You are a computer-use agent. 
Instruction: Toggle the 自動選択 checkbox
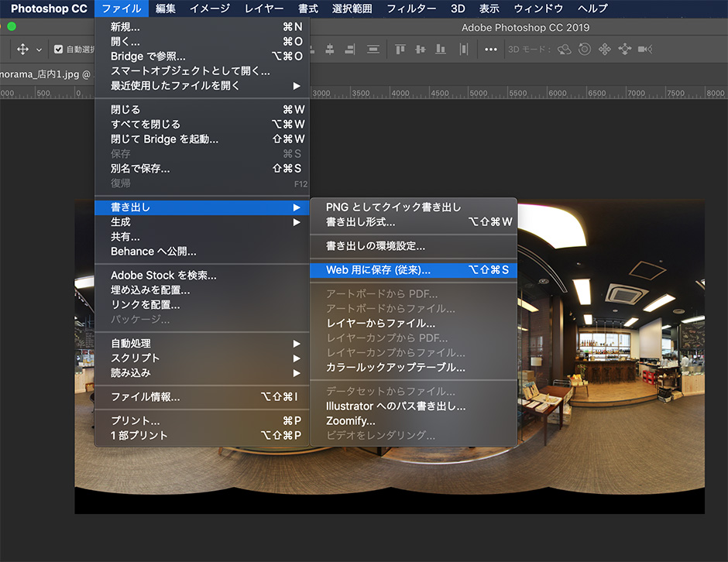(x=58, y=50)
